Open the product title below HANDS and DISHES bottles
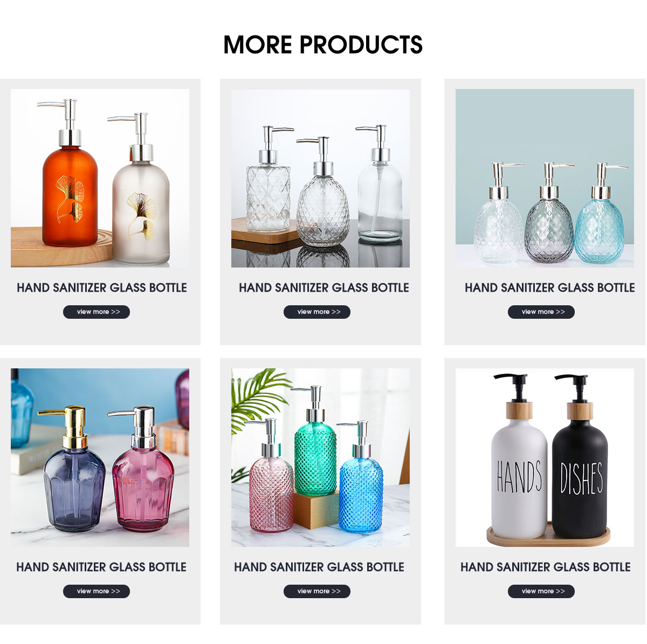The height and width of the screenshot is (644, 647). point(546,567)
